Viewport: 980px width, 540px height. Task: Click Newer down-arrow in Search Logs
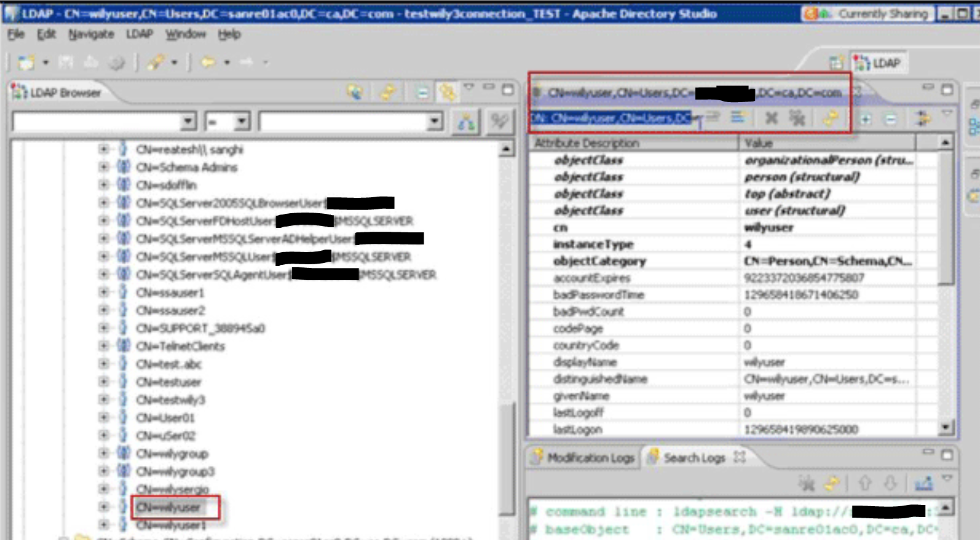[891, 483]
